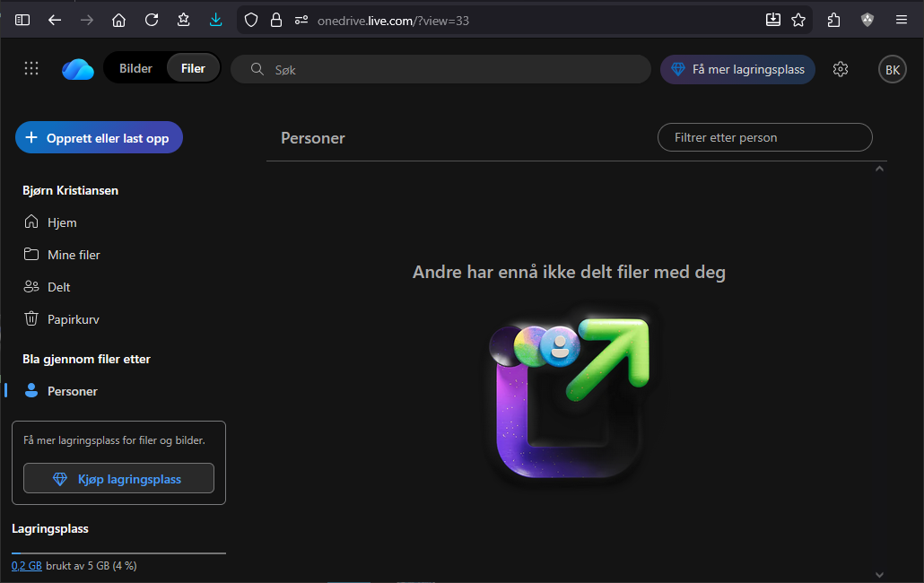924x583 pixels.
Task: Open the Microsoft app launcher grid
Action: point(31,68)
